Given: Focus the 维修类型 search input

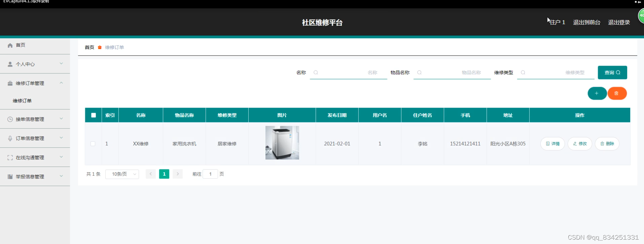Looking at the screenshot, I should 556,72.
